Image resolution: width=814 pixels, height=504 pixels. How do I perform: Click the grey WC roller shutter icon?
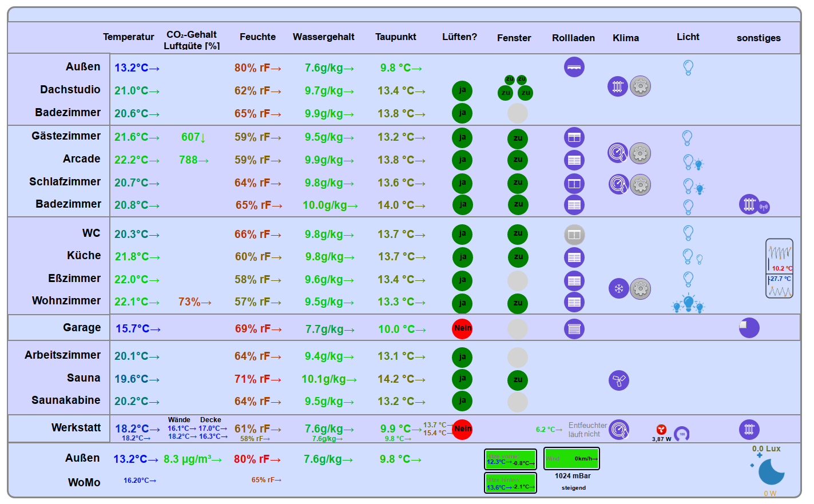point(574,235)
